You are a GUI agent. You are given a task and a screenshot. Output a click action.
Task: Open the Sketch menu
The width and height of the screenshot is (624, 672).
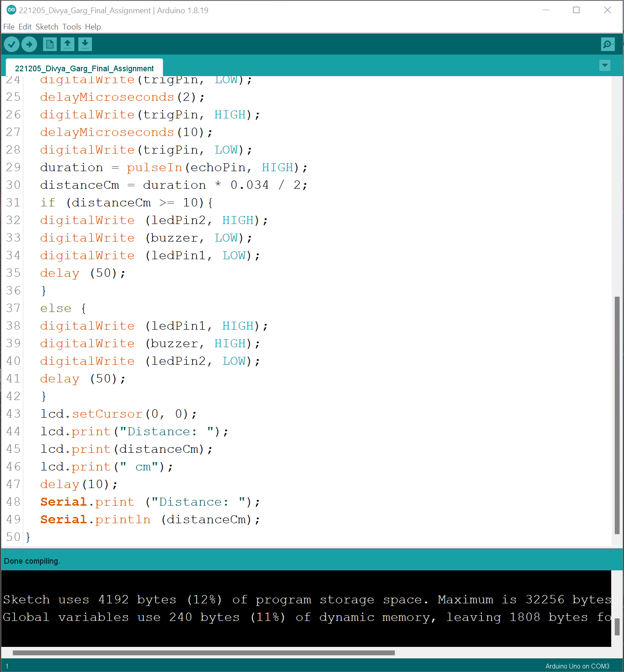pos(47,27)
